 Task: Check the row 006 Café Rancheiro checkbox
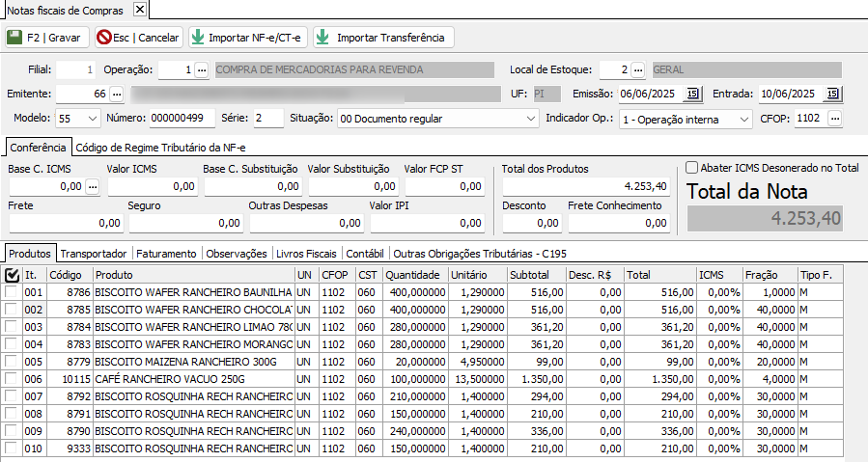pyautogui.click(x=11, y=379)
